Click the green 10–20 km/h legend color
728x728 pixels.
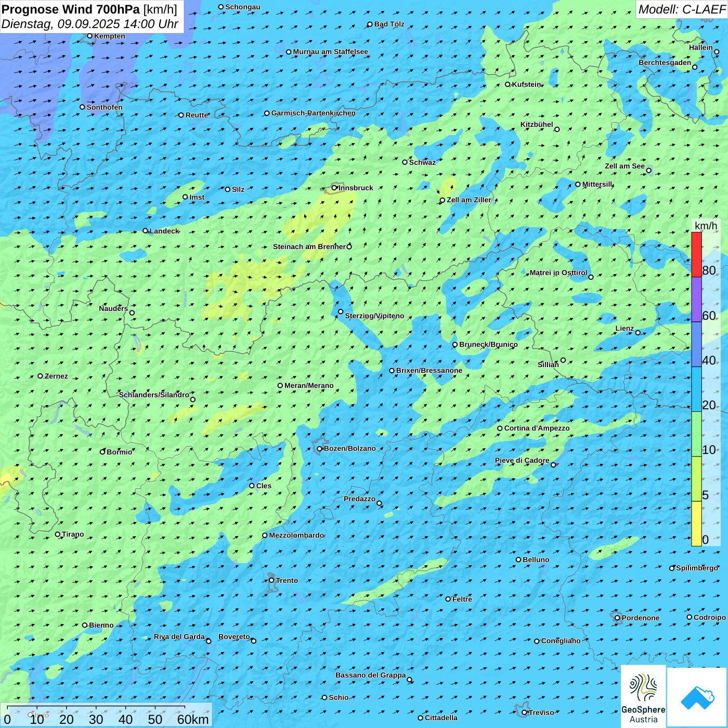pos(696,434)
